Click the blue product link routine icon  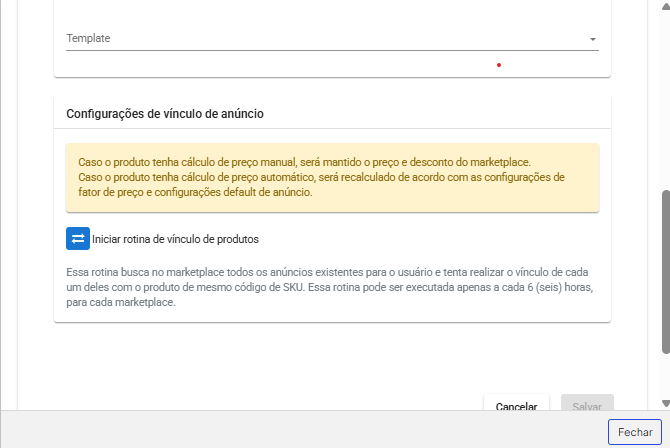click(78, 239)
